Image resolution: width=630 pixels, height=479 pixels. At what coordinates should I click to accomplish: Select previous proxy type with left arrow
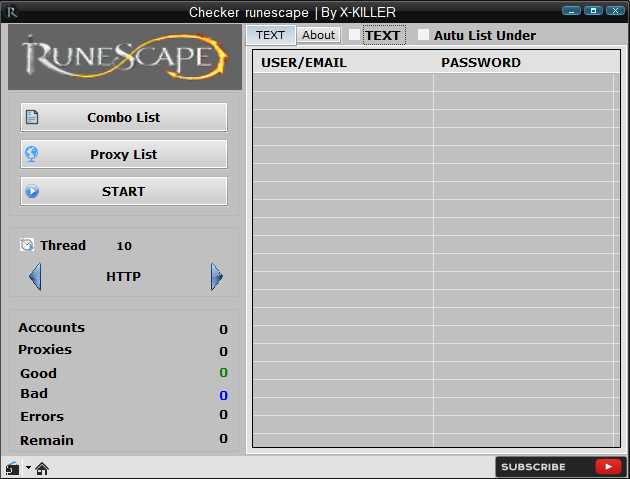tap(35, 276)
